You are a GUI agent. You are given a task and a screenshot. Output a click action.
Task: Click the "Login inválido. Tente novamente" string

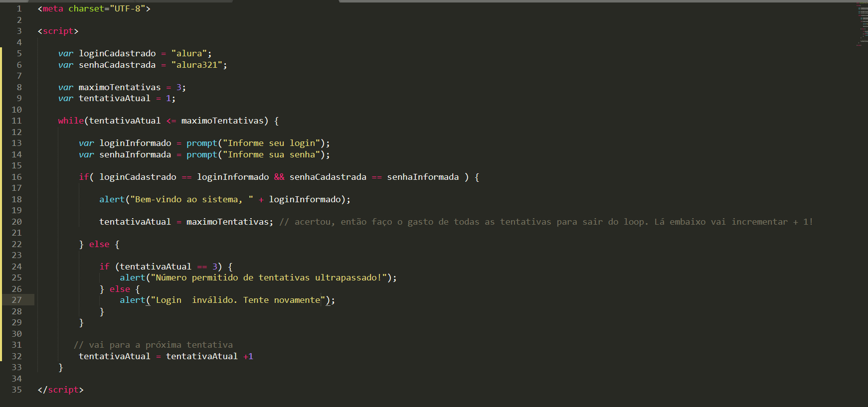(x=238, y=300)
